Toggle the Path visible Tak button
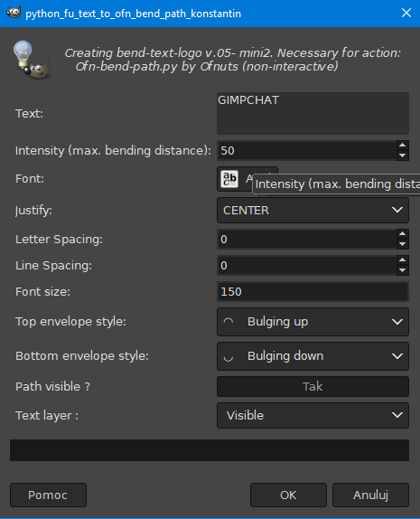Image resolution: width=420 pixels, height=519 pixels. [313, 386]
